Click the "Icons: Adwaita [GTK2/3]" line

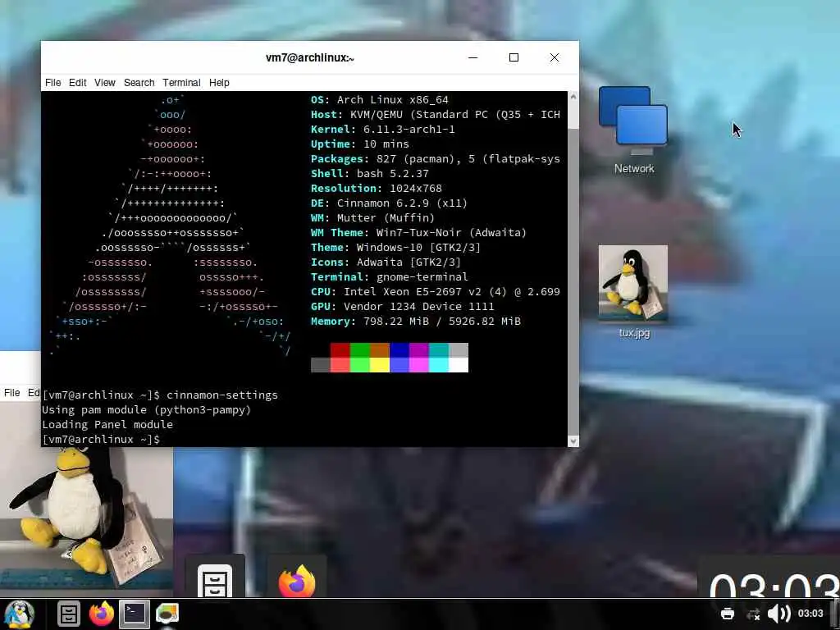(386, 262)
